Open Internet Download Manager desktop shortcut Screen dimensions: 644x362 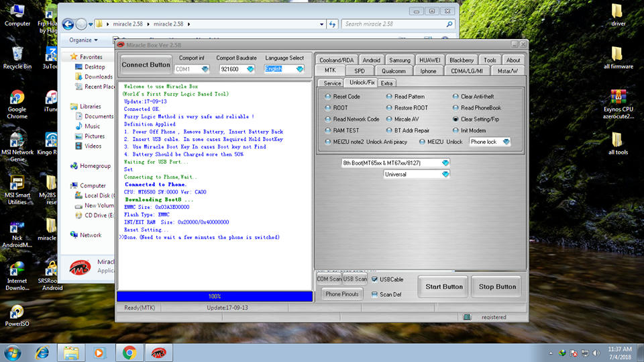point(17,276)
